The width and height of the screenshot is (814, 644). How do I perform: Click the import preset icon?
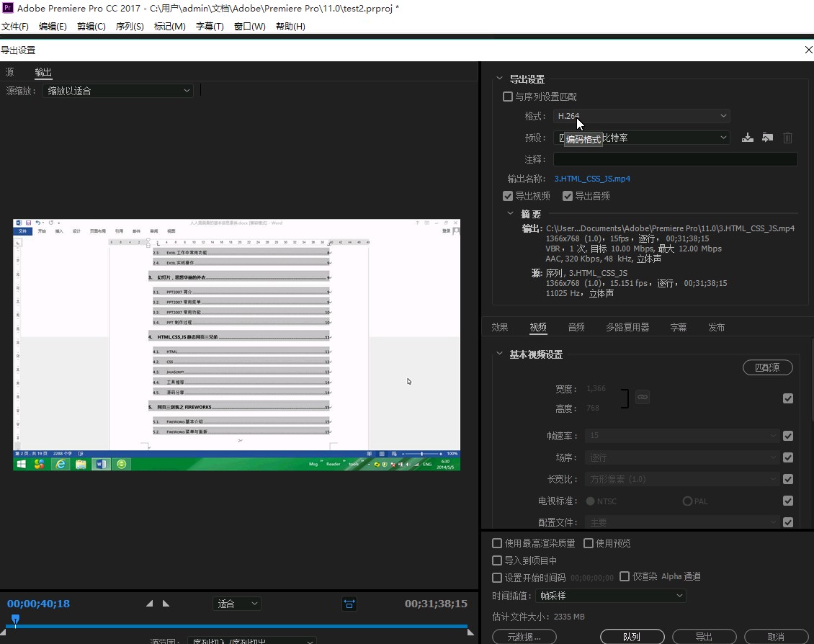tap(768, 138)
